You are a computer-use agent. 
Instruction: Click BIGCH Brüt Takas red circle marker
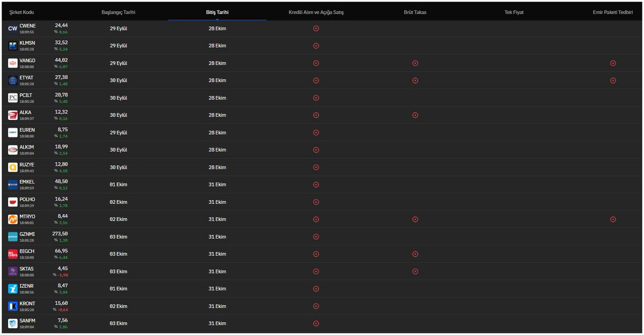tap(415, 254)
